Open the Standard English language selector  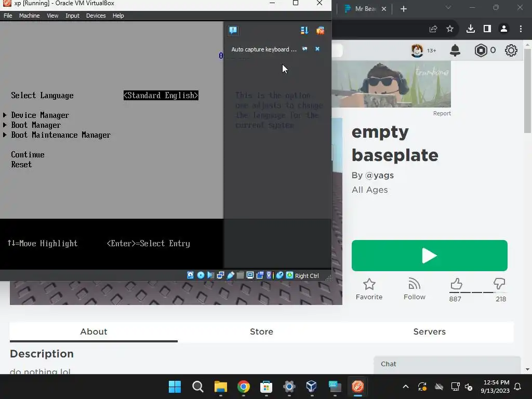[x=161, y=96]
